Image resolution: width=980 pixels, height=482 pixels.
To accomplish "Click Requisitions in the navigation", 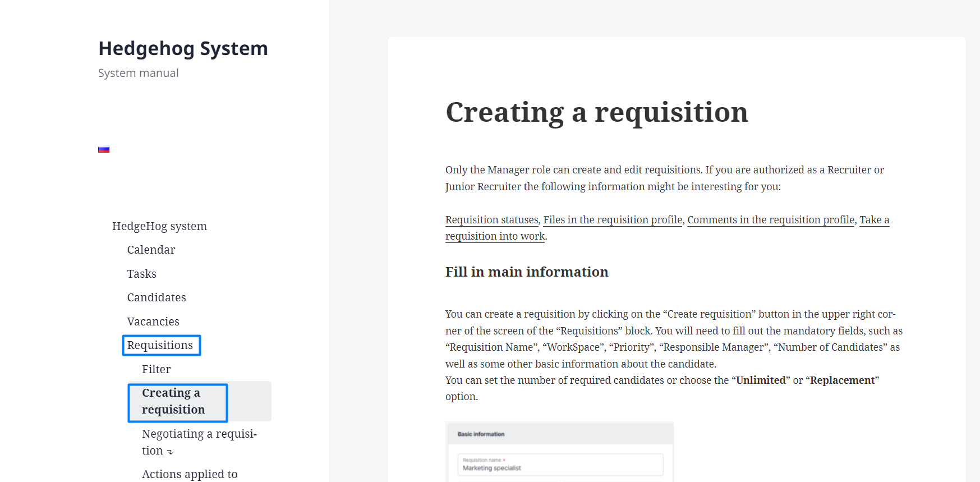I will [160, 345].
